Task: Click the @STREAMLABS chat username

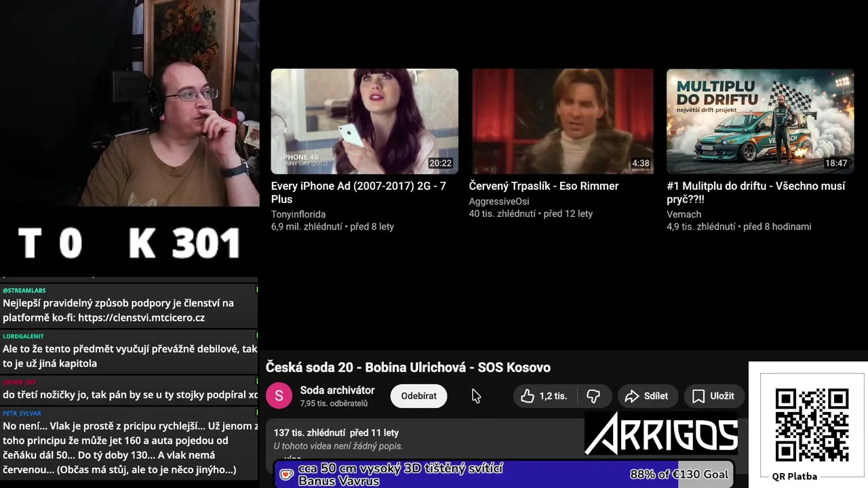Action: click(24, 291)
